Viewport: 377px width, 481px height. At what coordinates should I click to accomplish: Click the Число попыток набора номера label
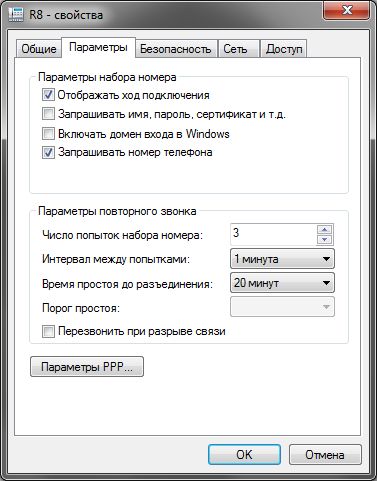click(x=122, y=235)
